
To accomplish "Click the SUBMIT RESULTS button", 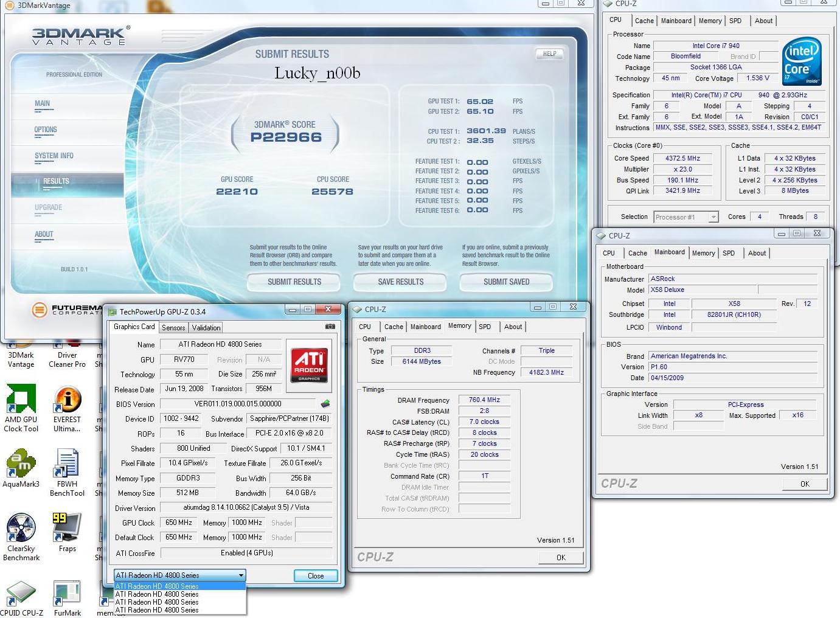I will click(294, 282).
